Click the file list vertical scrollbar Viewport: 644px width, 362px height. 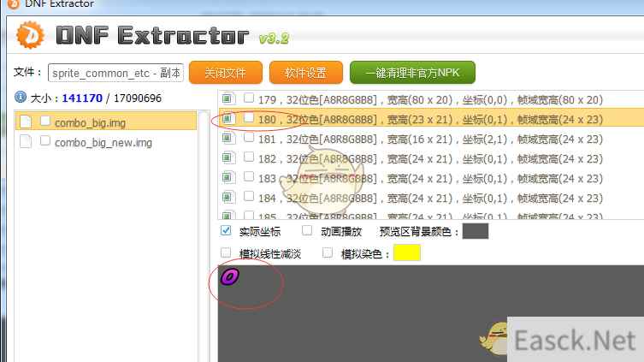204,236
